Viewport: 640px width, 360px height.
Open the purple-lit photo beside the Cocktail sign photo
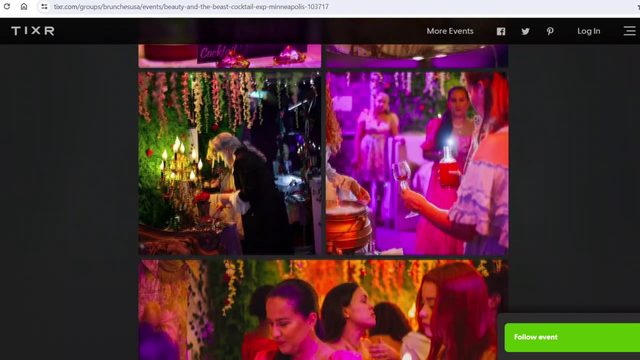(417, 56)
